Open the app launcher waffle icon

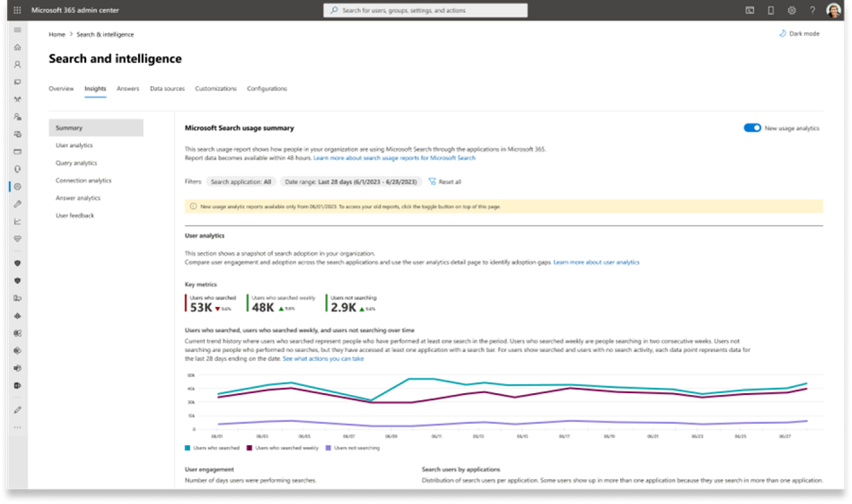17,10
